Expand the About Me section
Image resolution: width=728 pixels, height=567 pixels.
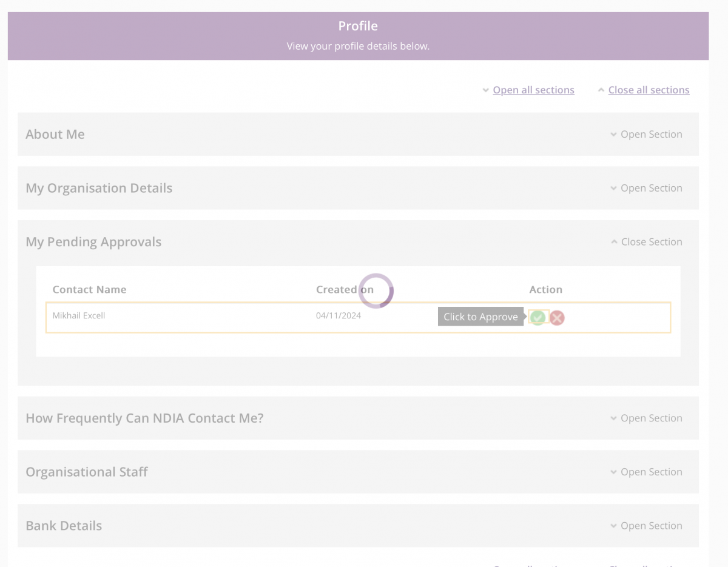click(646, 134)
